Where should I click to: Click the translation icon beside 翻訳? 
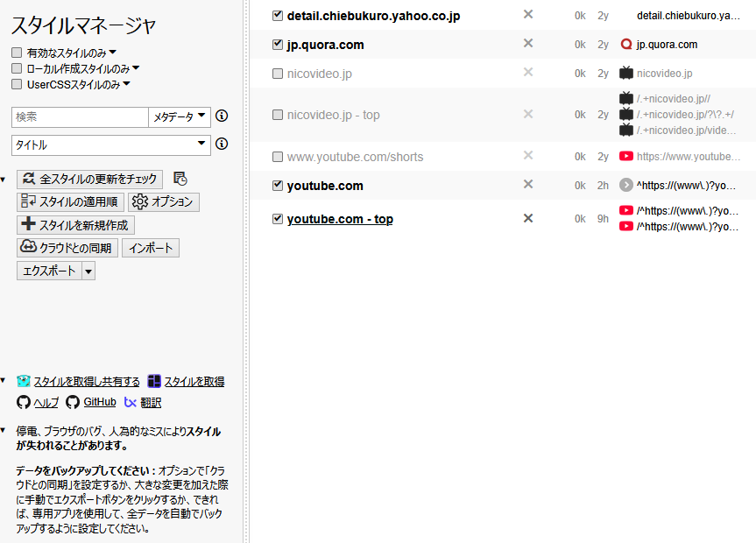click(x=131, y=402)
